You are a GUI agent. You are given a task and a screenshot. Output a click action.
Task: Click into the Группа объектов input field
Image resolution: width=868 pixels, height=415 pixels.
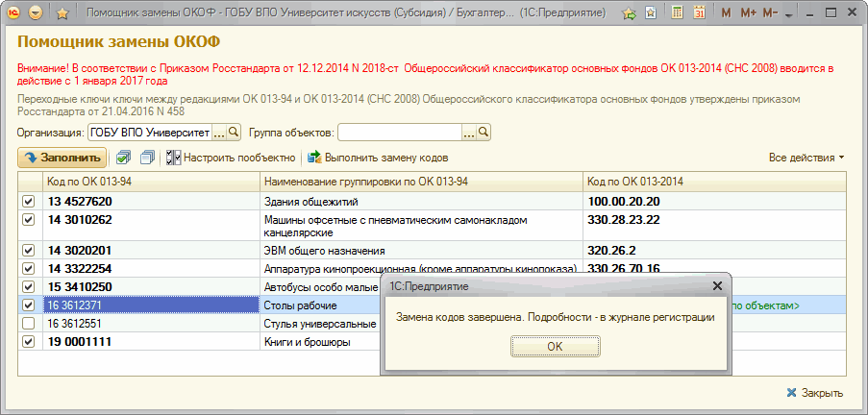(399, 133)
